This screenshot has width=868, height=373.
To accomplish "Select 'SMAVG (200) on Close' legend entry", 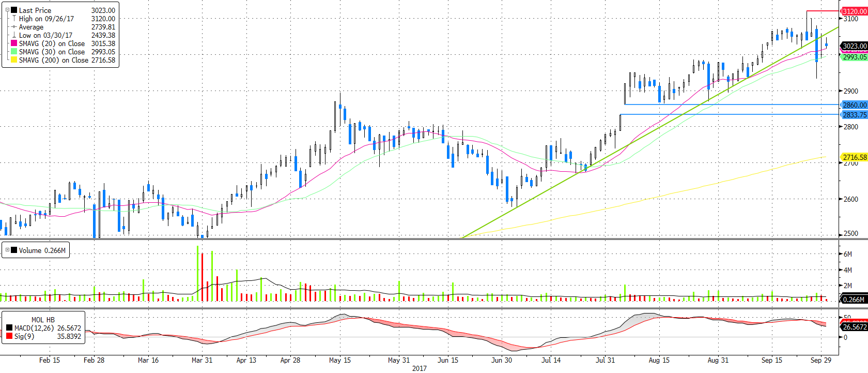I will pyautogui.click(x=54, y=60).
